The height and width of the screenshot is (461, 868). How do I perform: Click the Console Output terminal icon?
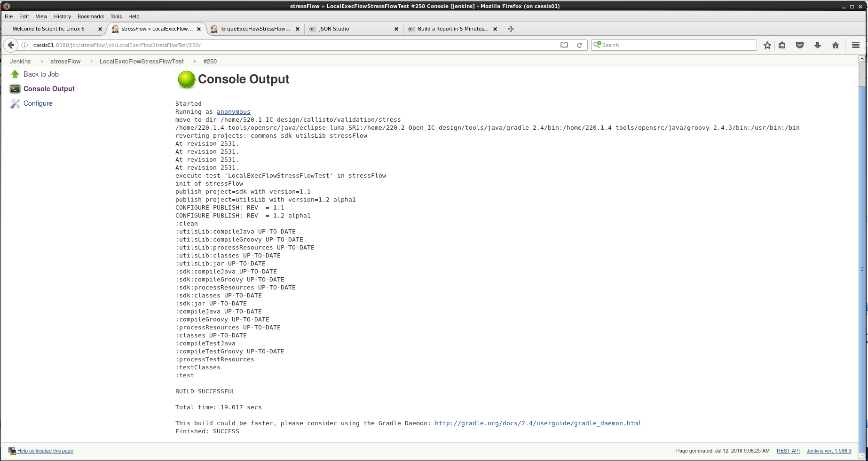tap(15, 89)
